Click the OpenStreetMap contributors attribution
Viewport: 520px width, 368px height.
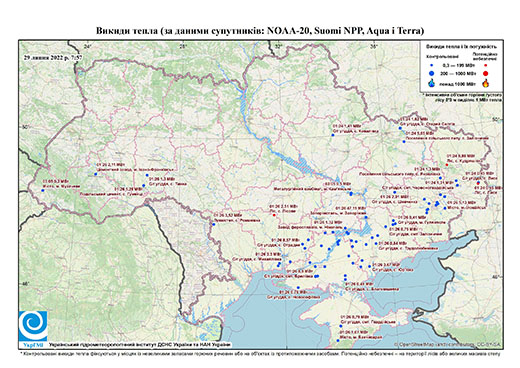click(x=448, y=344)
